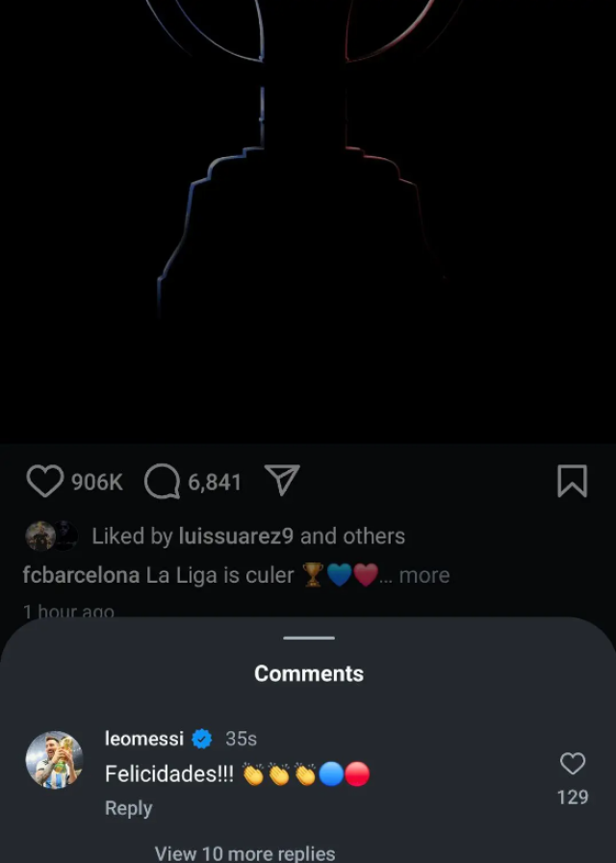Viewport: 616px width, 863px height.
Task: Reply to leomessi's comment
Action: 129,808
